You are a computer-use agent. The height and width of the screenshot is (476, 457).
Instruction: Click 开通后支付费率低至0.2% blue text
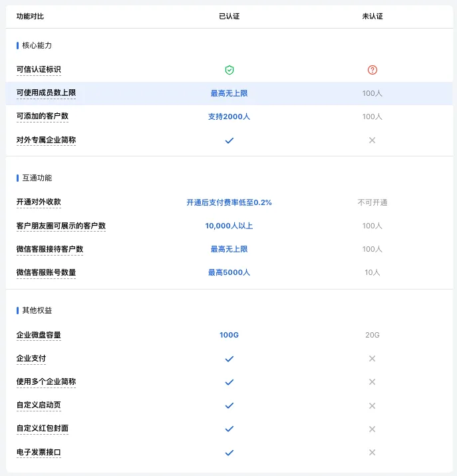click(x=229, y=202)
